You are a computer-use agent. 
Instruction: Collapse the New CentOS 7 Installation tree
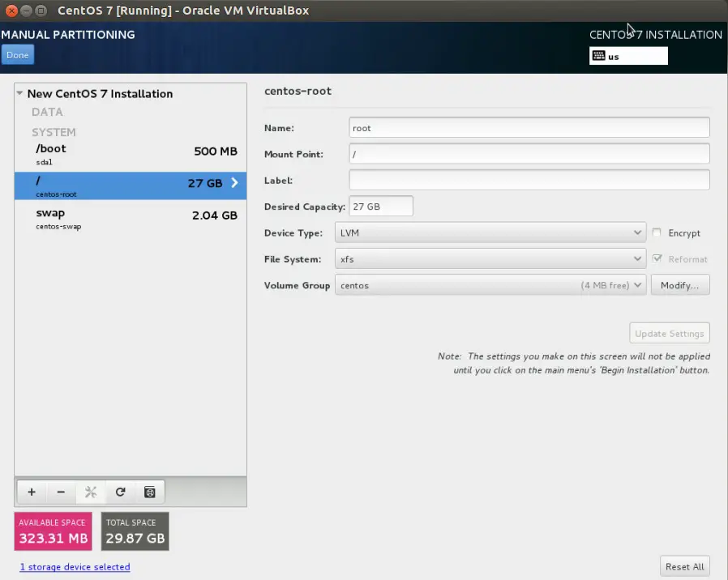pos(19,93)
